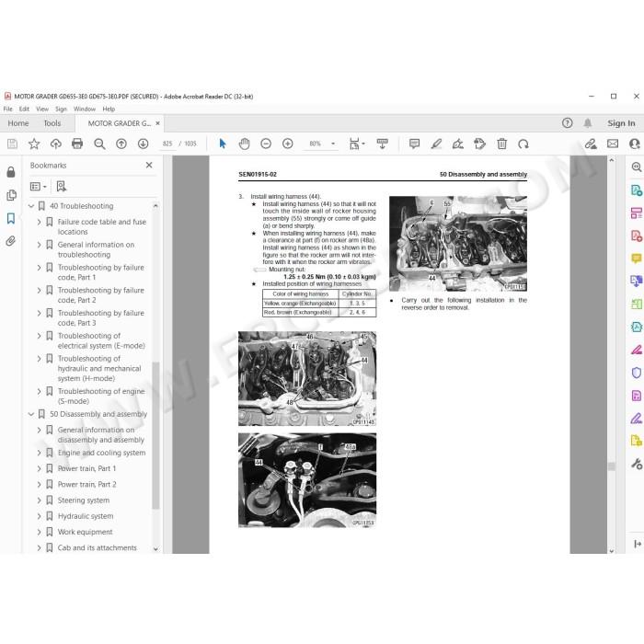
Task: Open the account profile icon
Action: (635, 144)
